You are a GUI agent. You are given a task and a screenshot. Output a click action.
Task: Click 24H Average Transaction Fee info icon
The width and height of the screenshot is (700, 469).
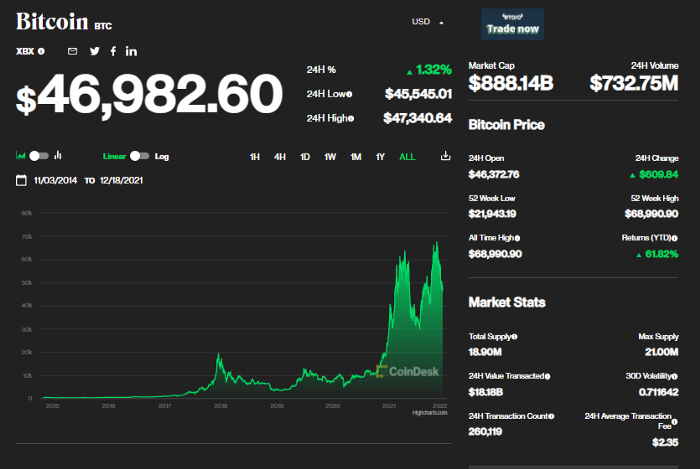675,422
